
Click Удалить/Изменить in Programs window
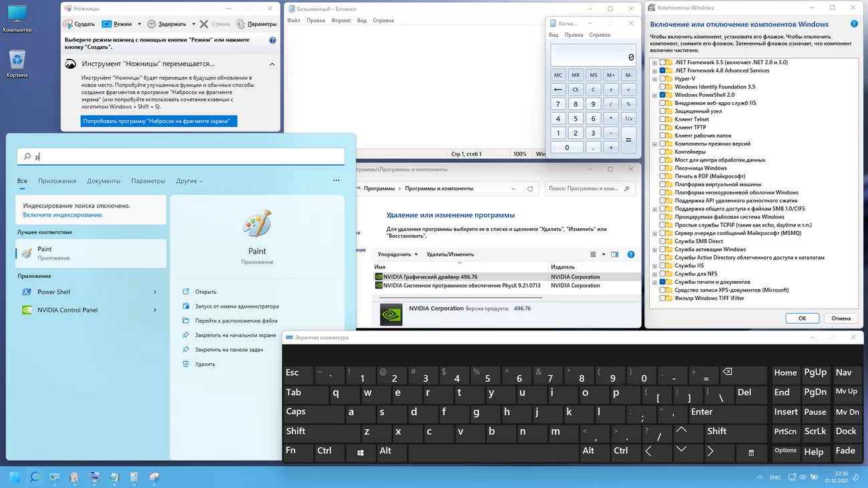450,254
